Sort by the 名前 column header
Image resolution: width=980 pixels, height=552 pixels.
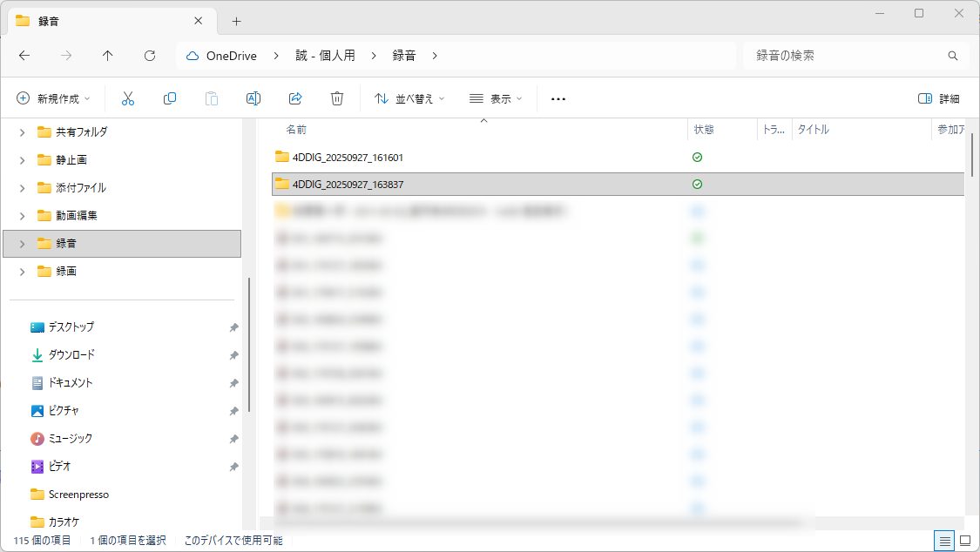point(296,130)
